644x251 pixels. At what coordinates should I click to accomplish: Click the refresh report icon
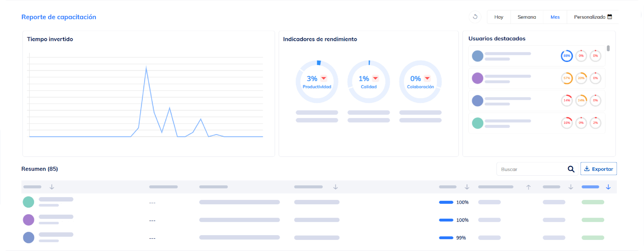point(475,17)
